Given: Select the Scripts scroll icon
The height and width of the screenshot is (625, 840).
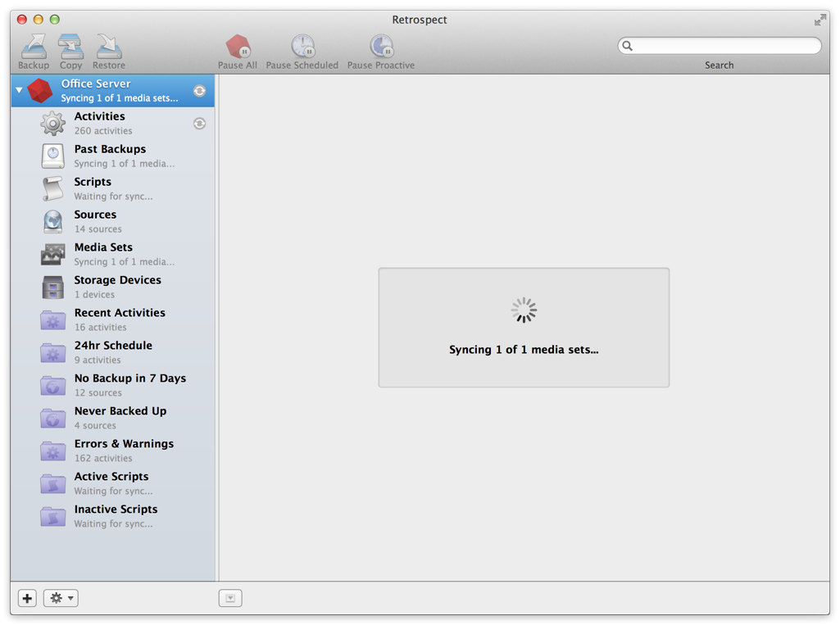Looking at the screenshot, I should tap(53, 188).
